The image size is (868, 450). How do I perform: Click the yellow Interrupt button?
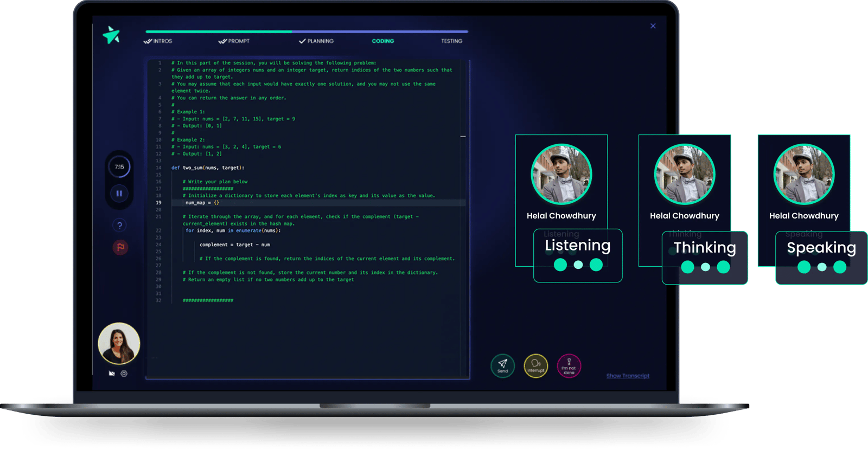[x=535, y=366]
